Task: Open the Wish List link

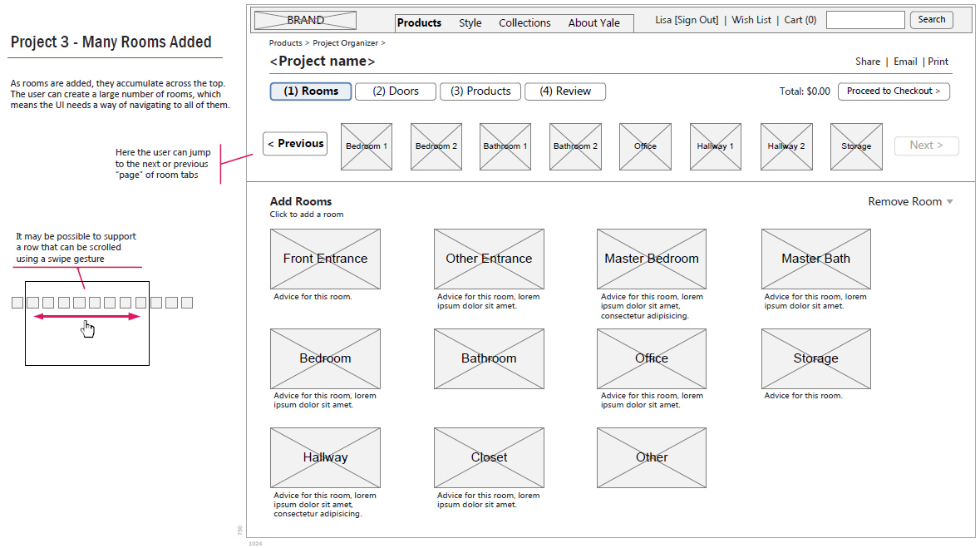Action: click(x=751, y=20)
